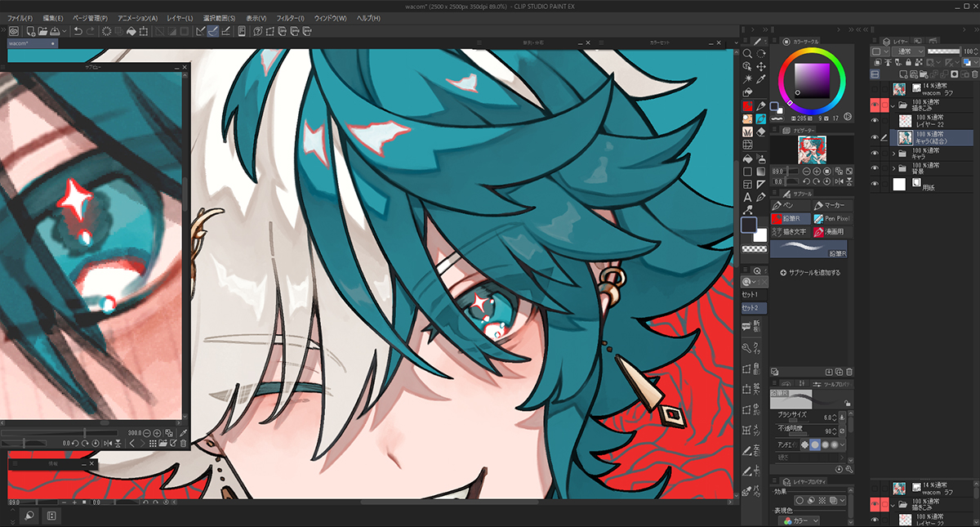
Task: Click the Undo arrow in the command bar
Action: click(x=77, y=31)
